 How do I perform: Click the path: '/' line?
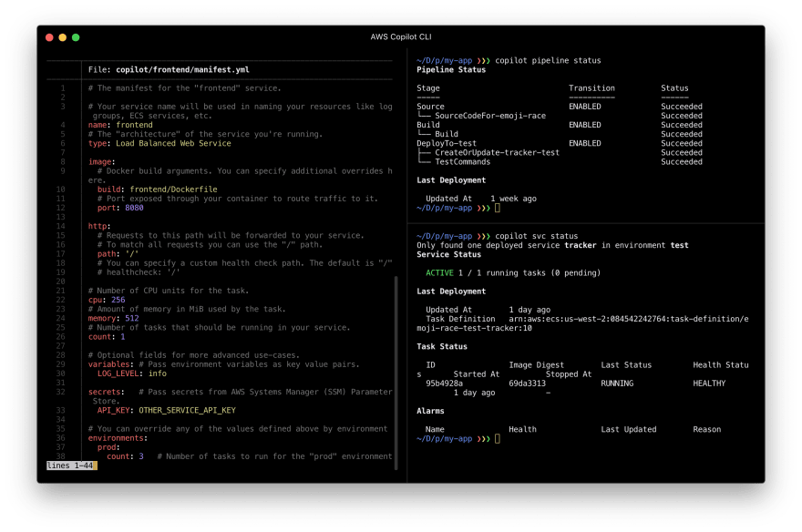(x=118, y=253)
